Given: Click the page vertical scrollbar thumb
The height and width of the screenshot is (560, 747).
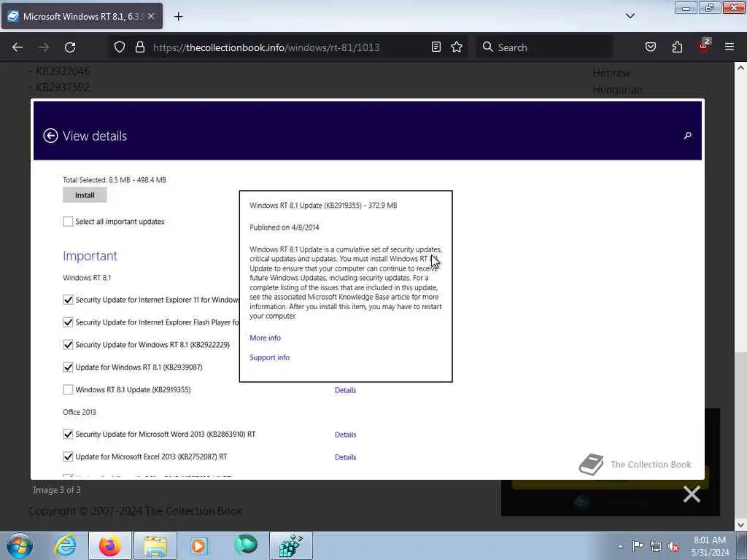Looking at the screenshot, I should click(740, 435).
